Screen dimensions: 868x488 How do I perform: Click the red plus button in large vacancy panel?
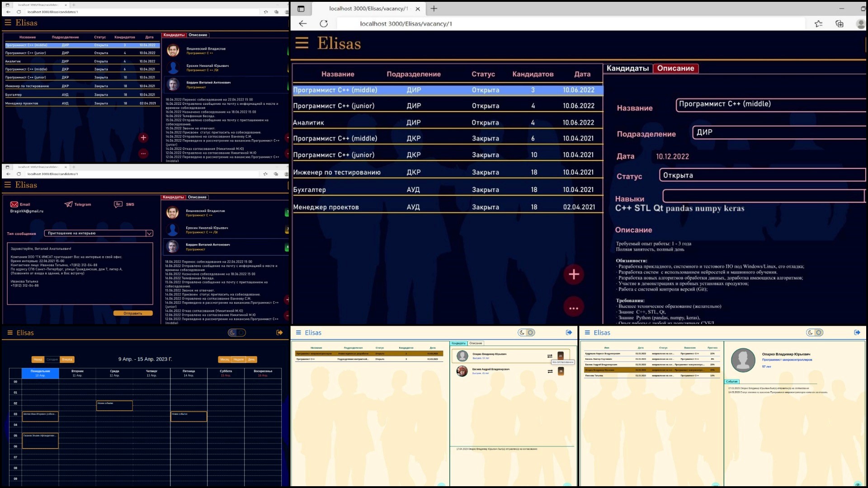(x=574, y=274)
